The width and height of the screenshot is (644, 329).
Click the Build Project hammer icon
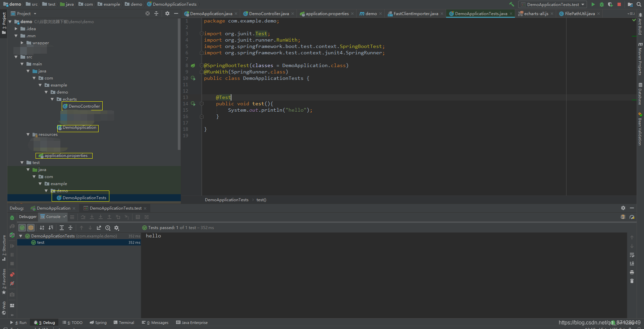pyautogui.click(x=512, y=4)
